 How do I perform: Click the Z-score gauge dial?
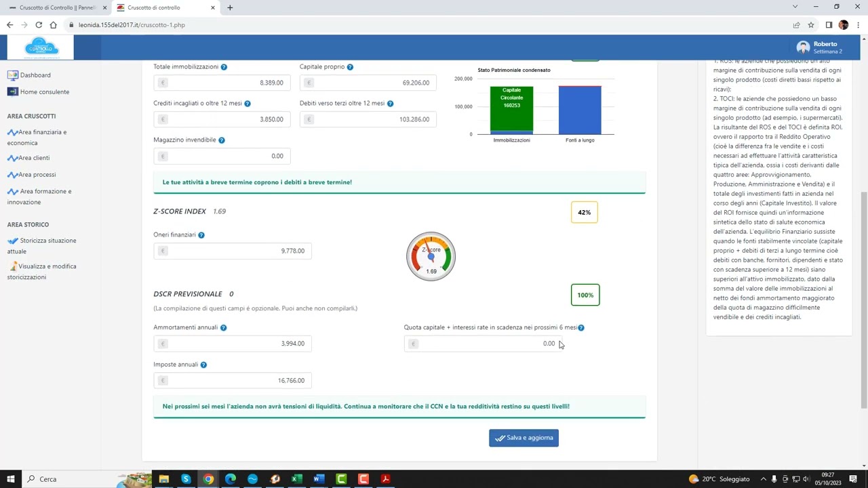tap(431, 256)
